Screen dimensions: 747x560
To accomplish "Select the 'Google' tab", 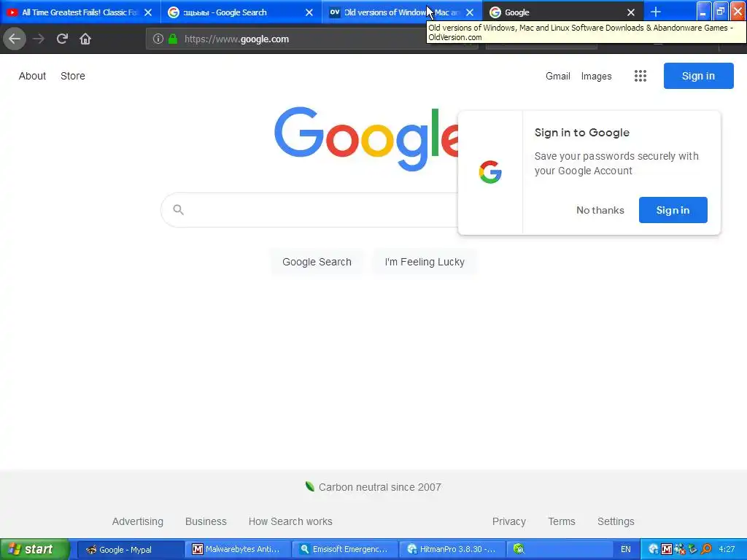I will (x=563, y=12).
